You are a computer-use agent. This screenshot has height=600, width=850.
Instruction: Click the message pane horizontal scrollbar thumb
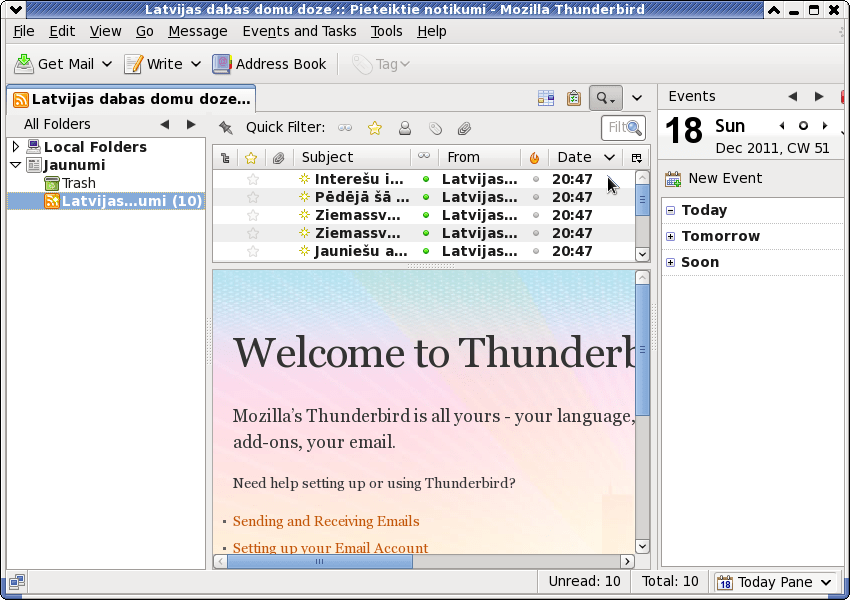point(319,562)
